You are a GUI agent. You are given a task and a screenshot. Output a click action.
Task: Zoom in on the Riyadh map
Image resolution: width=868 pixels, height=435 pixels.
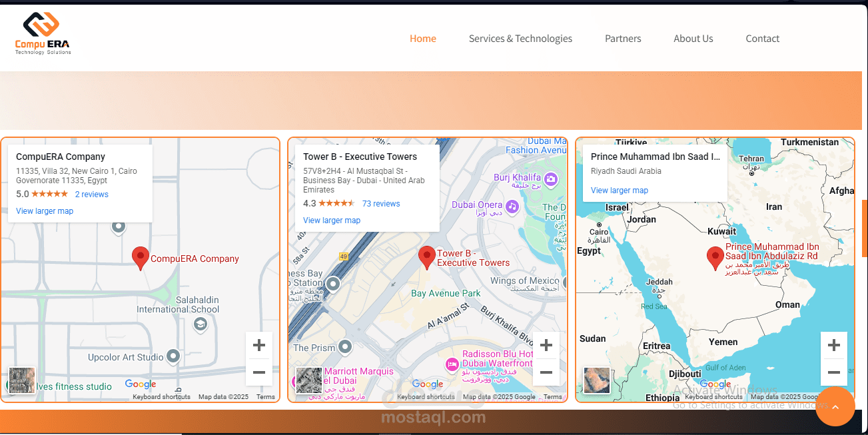point(833,345)
